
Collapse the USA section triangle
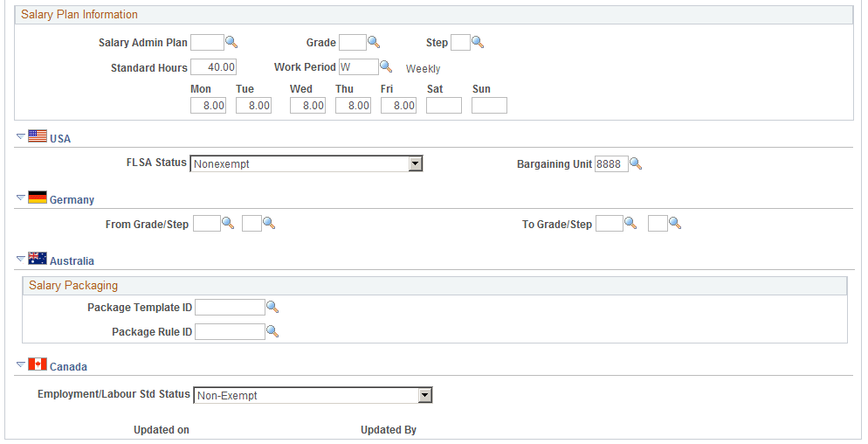point(21,135)
